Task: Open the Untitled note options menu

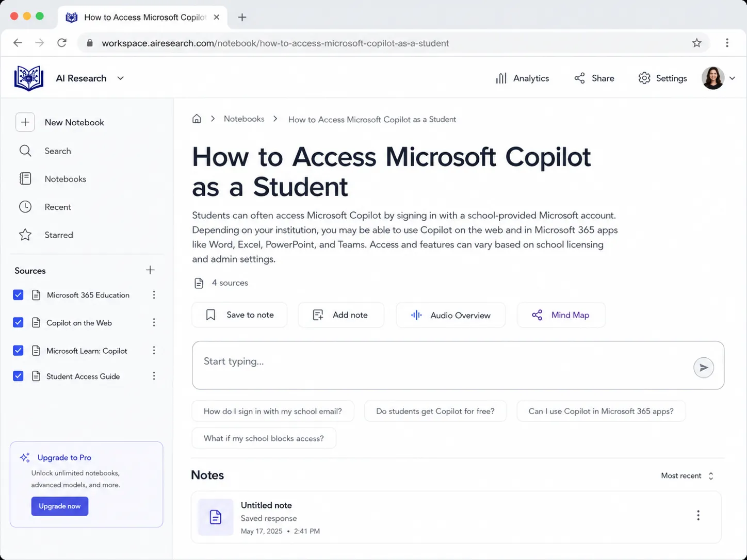Action: (x=698, y=515)
